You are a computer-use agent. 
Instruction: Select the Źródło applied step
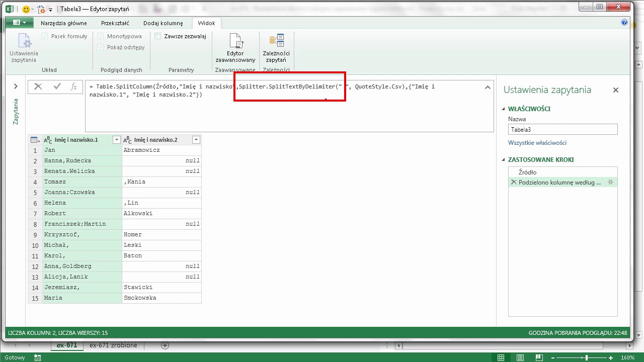[x=562, y=172]
